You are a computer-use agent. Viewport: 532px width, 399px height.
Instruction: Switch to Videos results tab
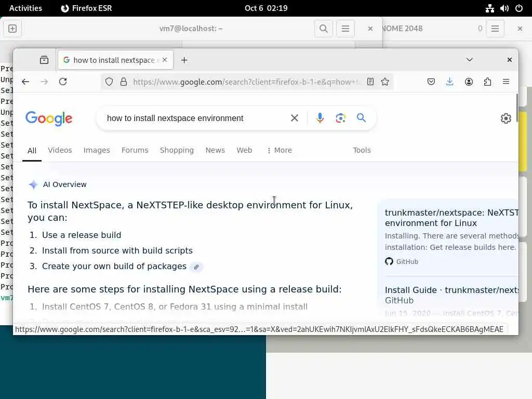[60, 150]
